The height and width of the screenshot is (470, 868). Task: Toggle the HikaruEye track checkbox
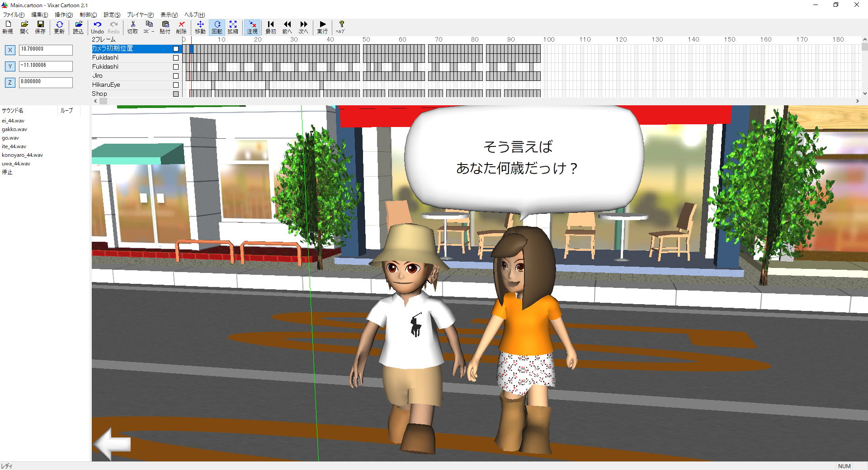click(x=176, y=85)
